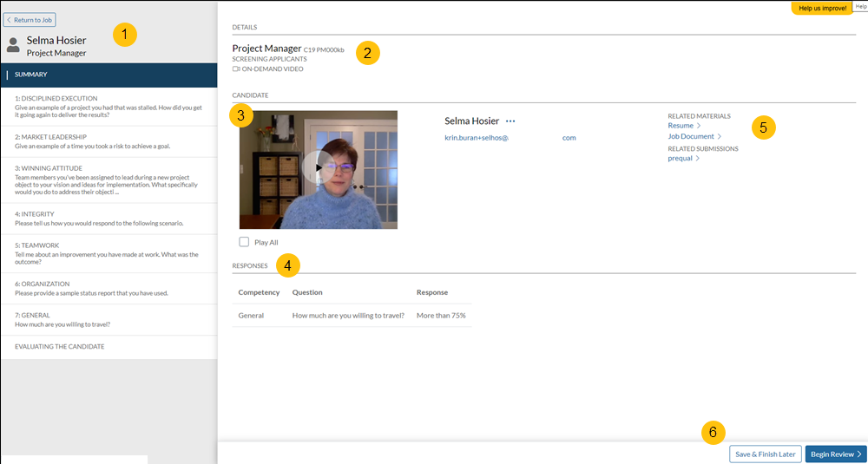This screenshot has height=464, width=868.
Task: Select the Summary section in sidebar
Action: [31, 75]
